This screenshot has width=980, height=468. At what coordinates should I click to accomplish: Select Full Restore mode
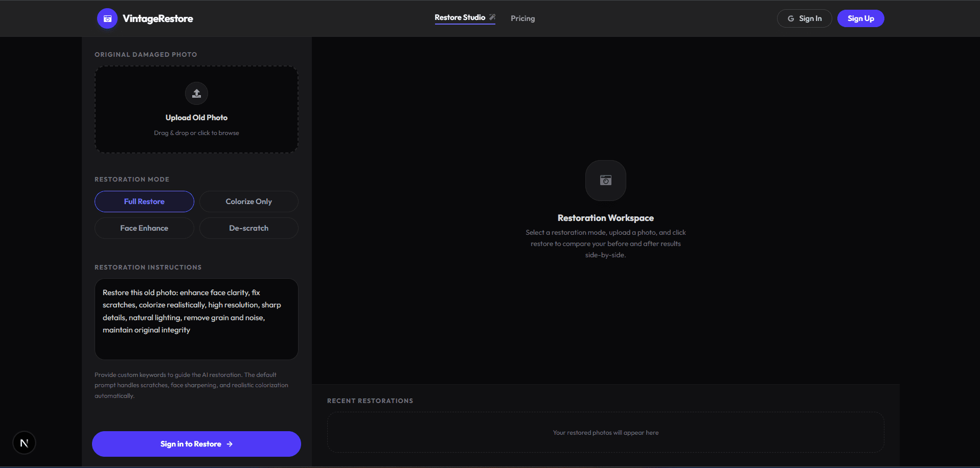[144, 202]
